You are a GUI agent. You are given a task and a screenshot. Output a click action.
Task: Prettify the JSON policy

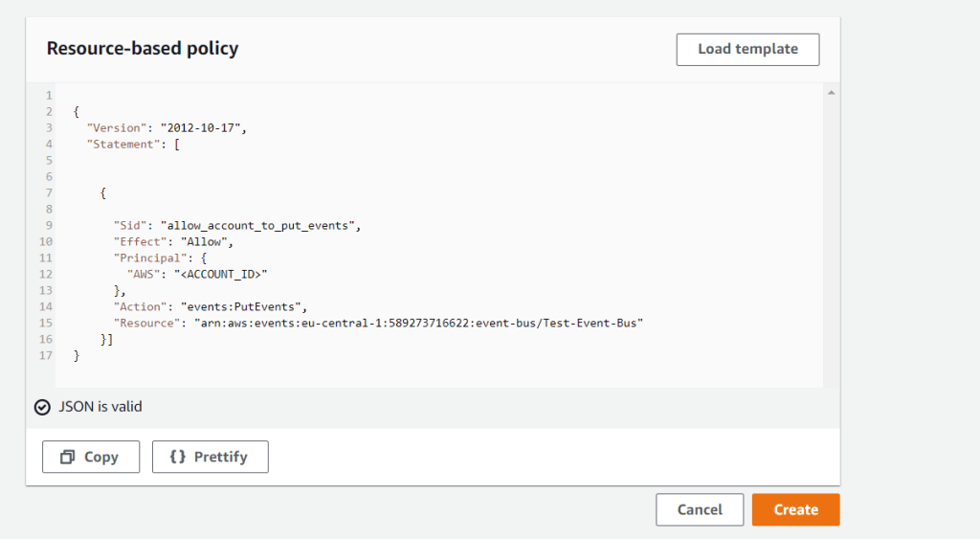[210, 457]
